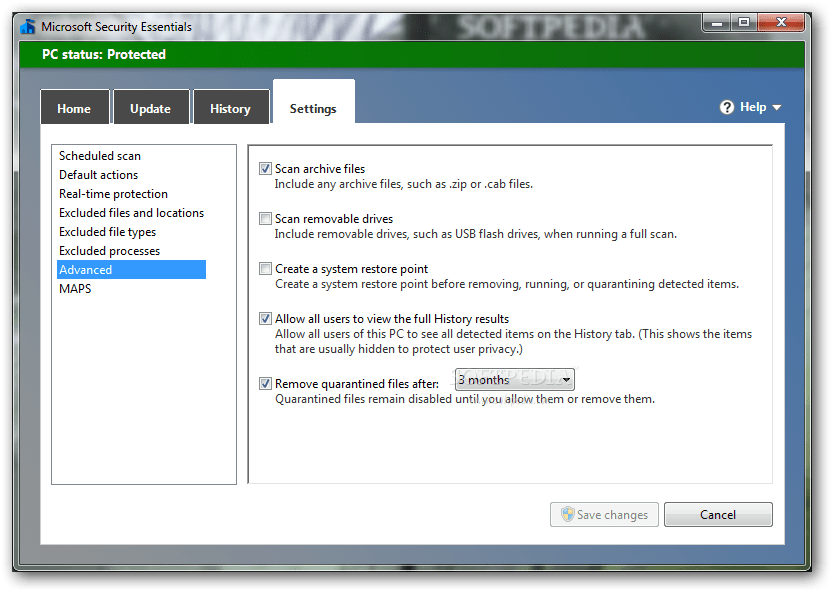Switch to the Home tab
The height and width of the screenshot is (592, 832).
[x=75, y=108]
